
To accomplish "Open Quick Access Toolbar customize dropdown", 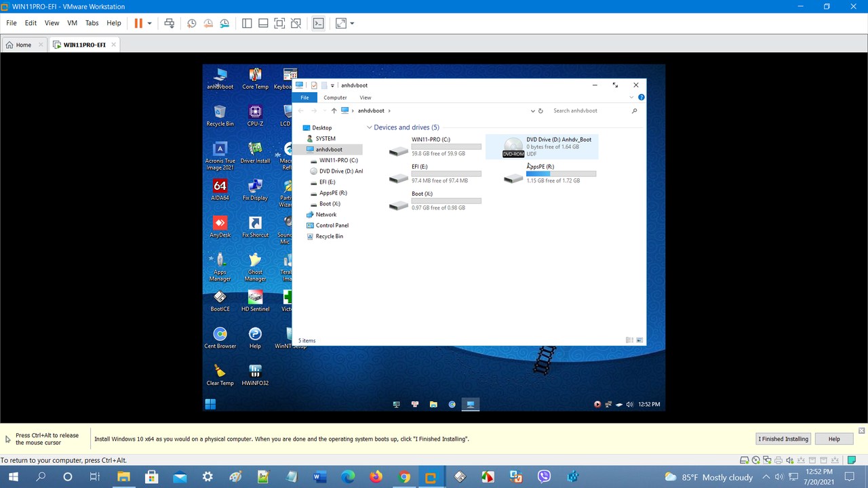I will click(x=332, y=85).
